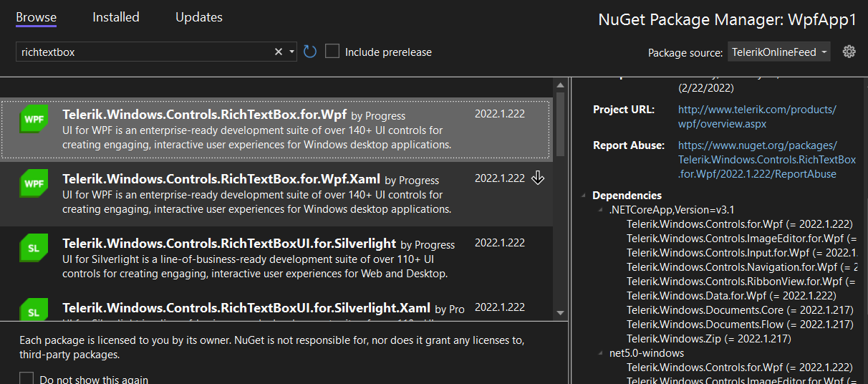This screenshot has width=868, height=384.
Task: Click SL icon of RichTextBoxUI.for.Silverlight.Xaml package
Action: pyautogui.click(x=34, y=312)
